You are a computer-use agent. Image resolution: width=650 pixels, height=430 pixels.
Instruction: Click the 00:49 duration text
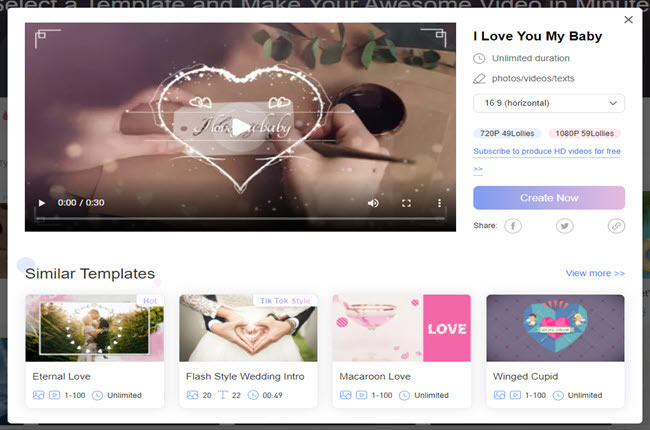tap(272, 395)
